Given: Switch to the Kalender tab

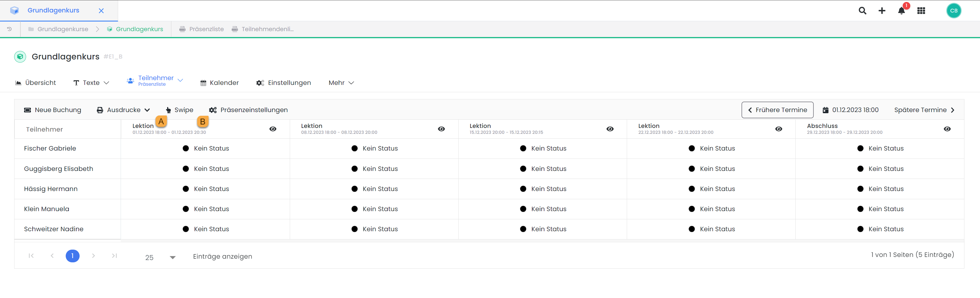Looking at the screenshot, I should [x=220, y=83].
